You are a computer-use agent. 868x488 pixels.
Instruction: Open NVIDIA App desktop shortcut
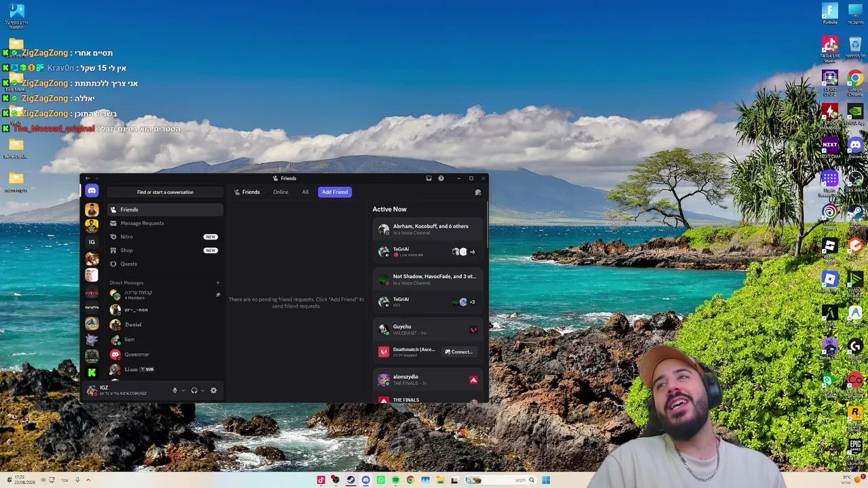point(855,115)
